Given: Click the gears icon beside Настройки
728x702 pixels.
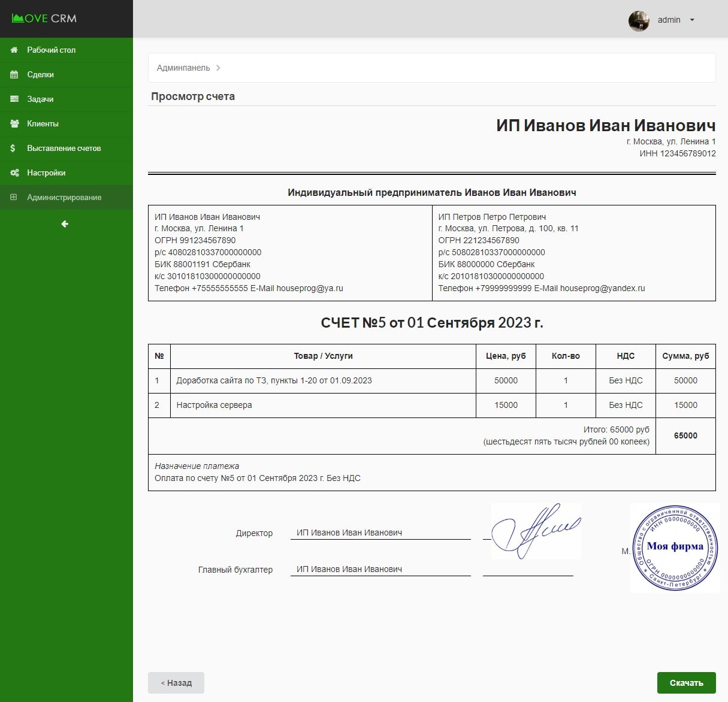Looking at the screenshot, I should point(14,173).
